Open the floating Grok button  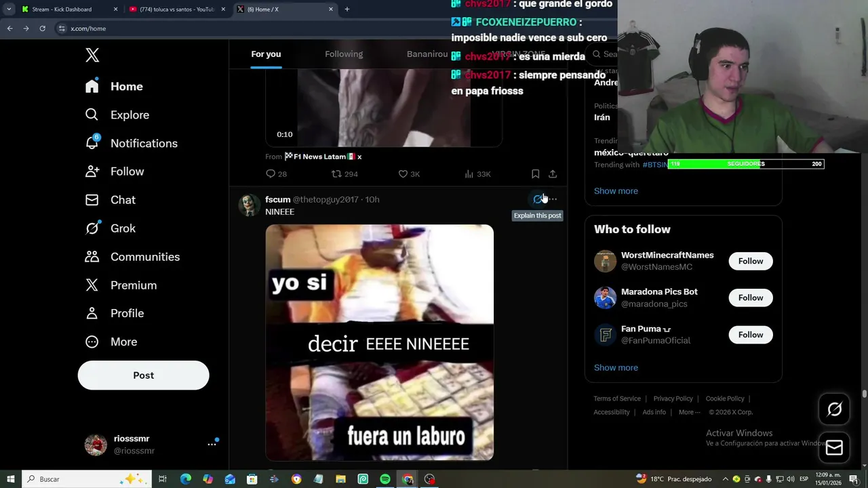click(x=834, y=409)
